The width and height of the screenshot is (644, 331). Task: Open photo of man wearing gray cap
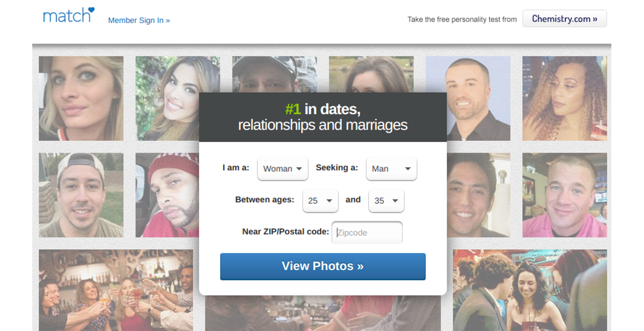[274, 74]
